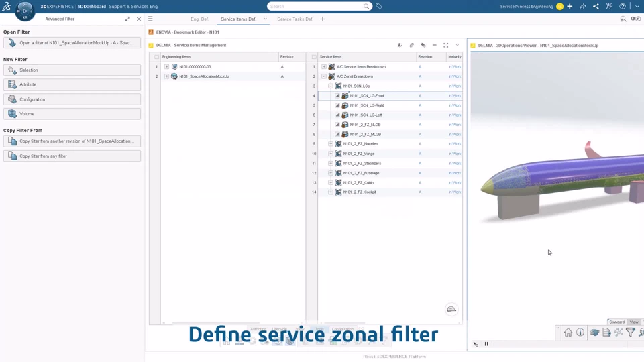
Task: Expand N101_2_FZ_Wings node
Action: 331,154
